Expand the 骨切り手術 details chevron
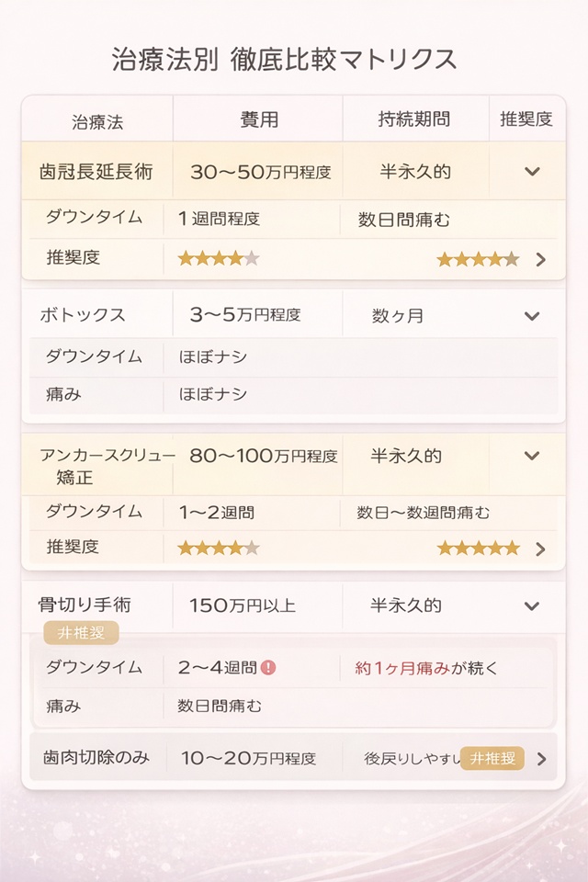Image resolution: width=588 pixels, height=882 pixels. (530, 606)
